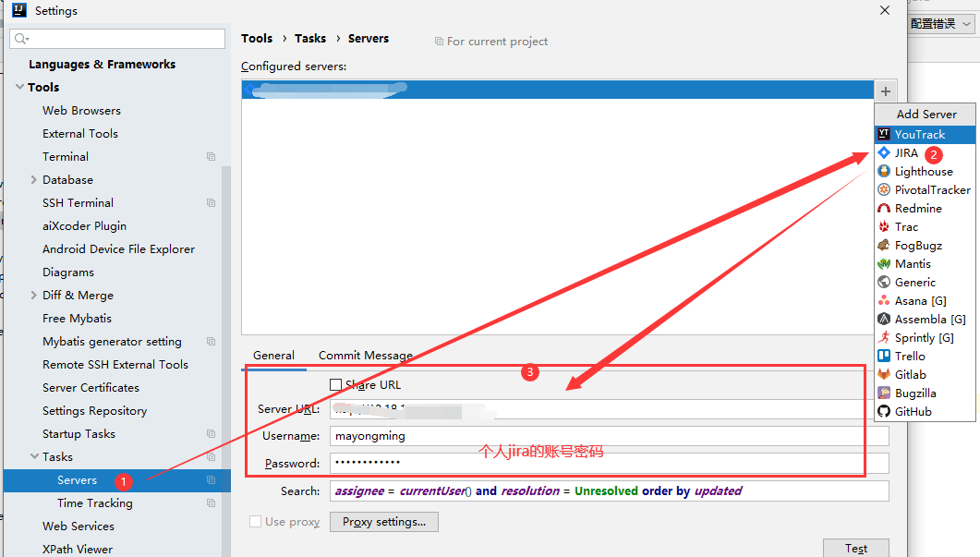Click the PivotalTracker icon
980x557 pixels.
point(884,189)
